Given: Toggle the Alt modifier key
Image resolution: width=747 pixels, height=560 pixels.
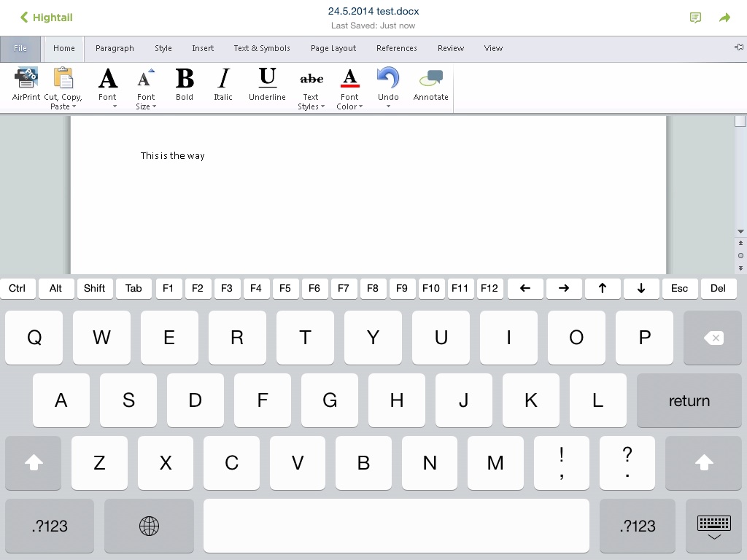Looking at the screenshot, I should point(55,288).
